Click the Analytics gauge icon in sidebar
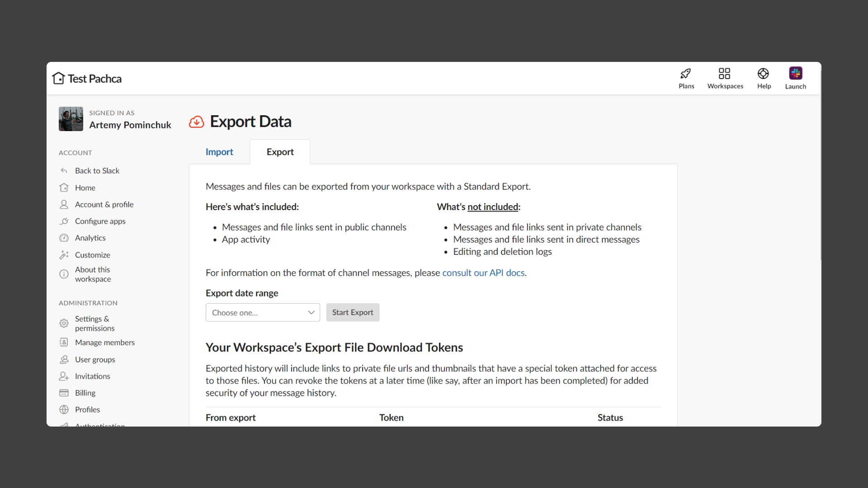This screenshot has height=488, width=868. pos(64,238)
